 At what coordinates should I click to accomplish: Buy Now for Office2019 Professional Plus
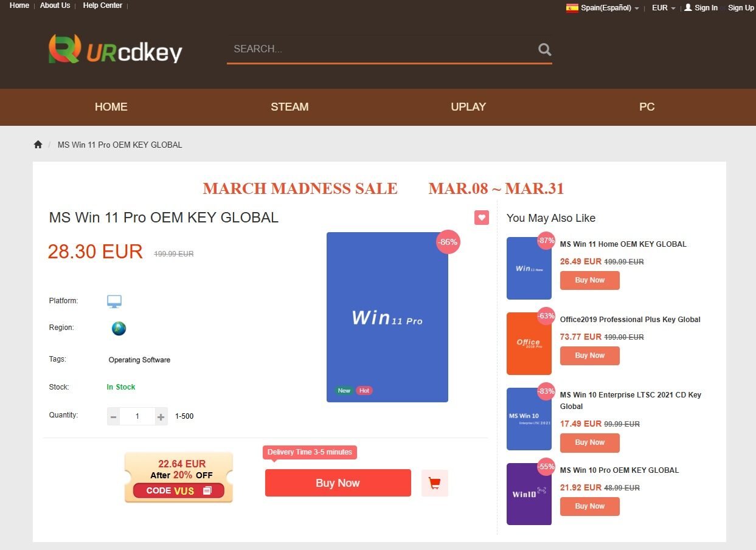pos(590,356)
